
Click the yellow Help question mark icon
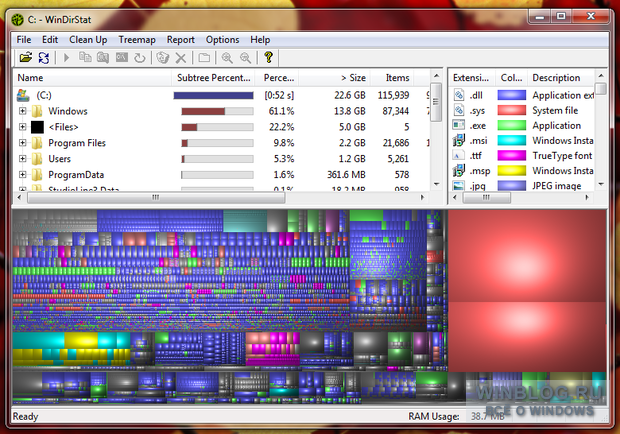click(268, 57)
